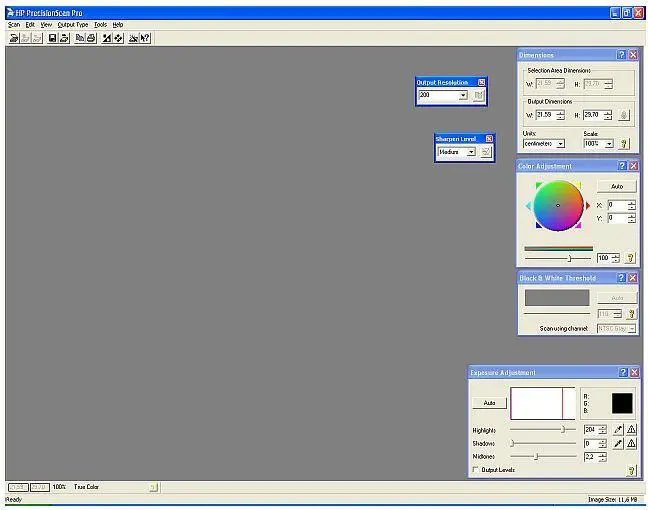The width and height of the screenshot is (648, 510).
Task: Click the lightbulb tip icon in B&W Threshold
Action: (x=631, y=314)
